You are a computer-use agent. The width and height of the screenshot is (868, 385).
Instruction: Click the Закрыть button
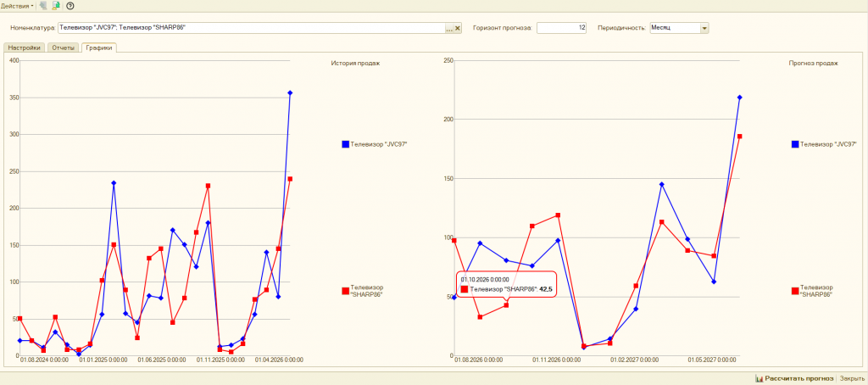point(852,378)
